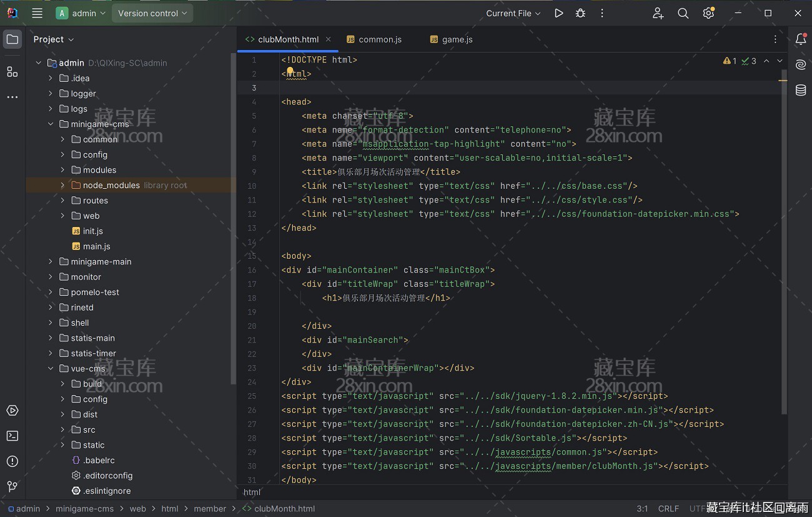This screenshot has height=517, width=812.
Task: Click CRLF line separator in status bar
Action: point(668,509)
